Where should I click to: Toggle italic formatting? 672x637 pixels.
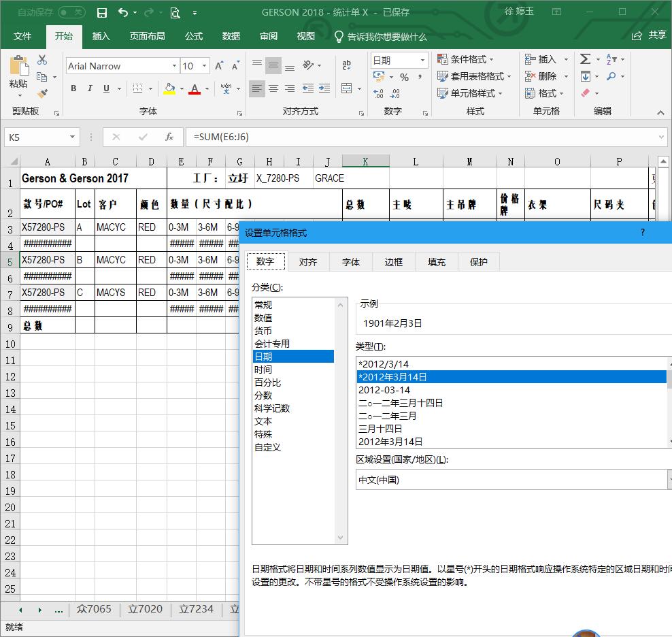click(x=89, y=89)
